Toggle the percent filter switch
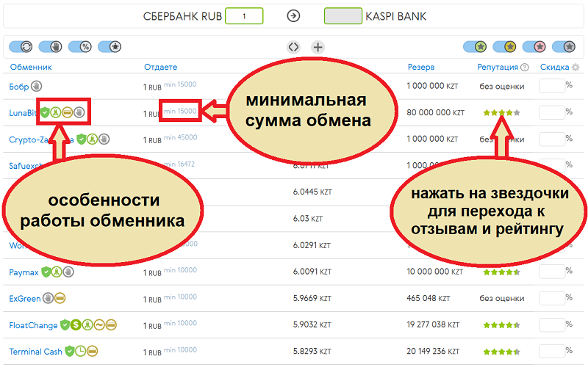 (80, 47)
